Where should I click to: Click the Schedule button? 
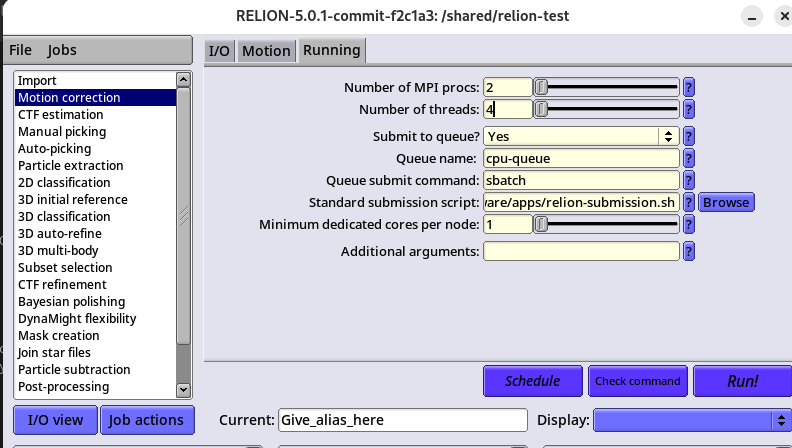tap(532, 381)
